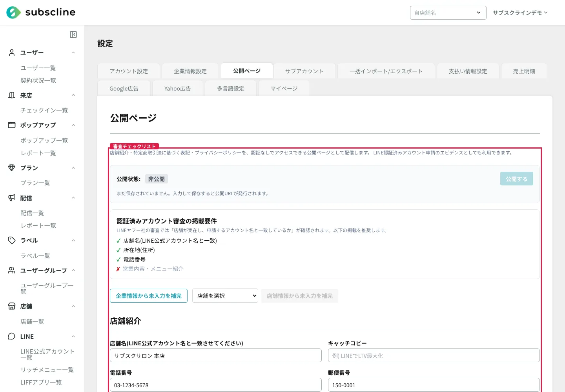Screen dimensions: 565x392
Task: Click the 店舗 shop icon in sidebar
Action: tap(12, 306)
